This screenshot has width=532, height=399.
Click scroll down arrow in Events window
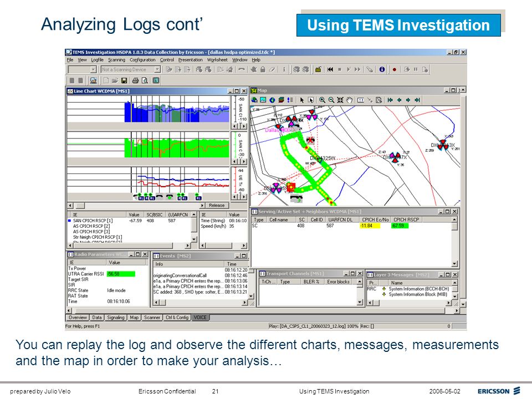pyautogui.click(x=250, y=296)
